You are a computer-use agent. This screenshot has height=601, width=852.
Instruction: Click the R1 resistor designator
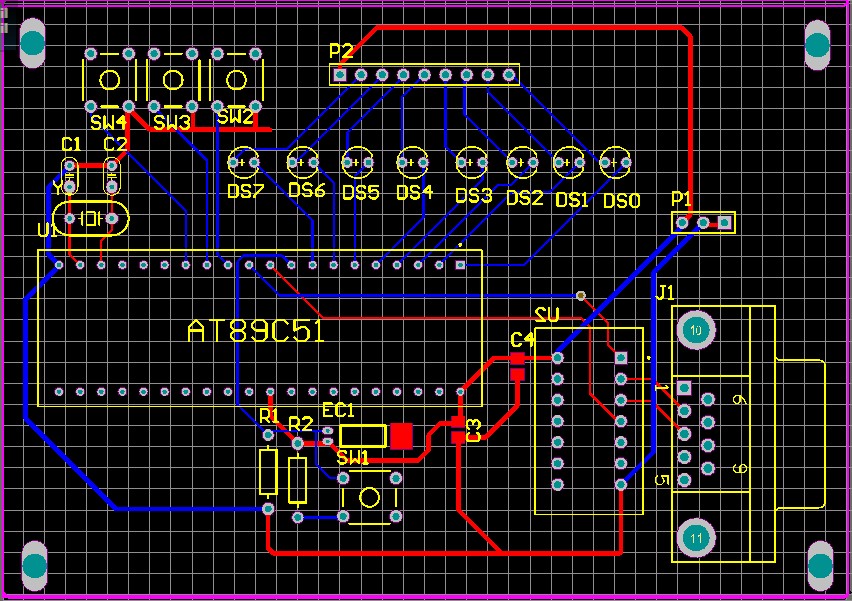pyautogui.click(x=268, y=416)
